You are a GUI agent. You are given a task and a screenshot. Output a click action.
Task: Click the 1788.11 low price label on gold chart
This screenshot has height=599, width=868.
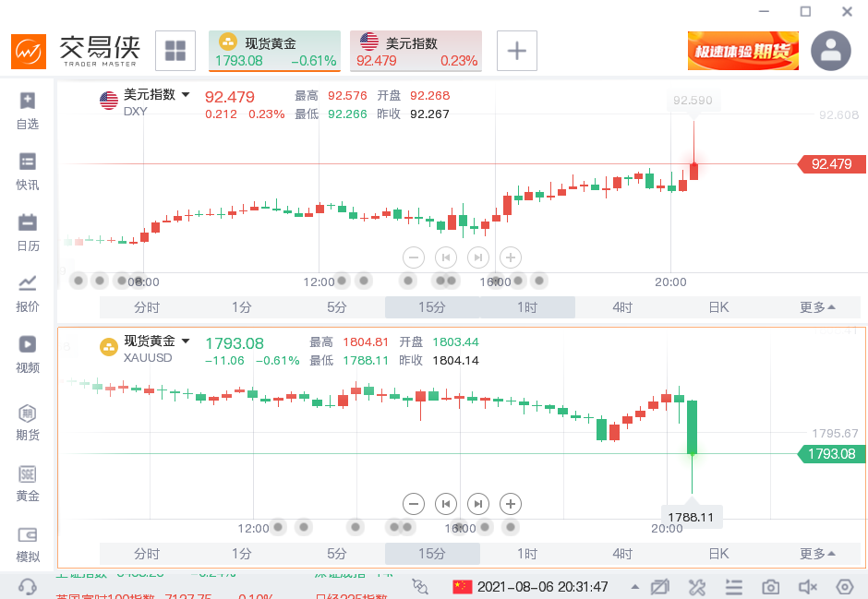click(691, 517)
